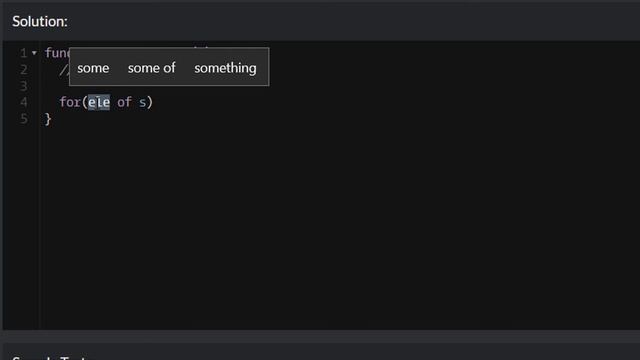The width and height of the screenshot is (640, 360).
Task: Click the "Solution:" heading
Action: pyautogui.click(x=40, y=22)
